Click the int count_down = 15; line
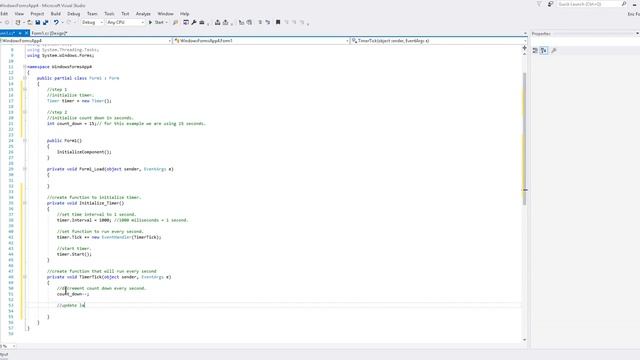The image size is (640, 360). click(x=71, y=123)
